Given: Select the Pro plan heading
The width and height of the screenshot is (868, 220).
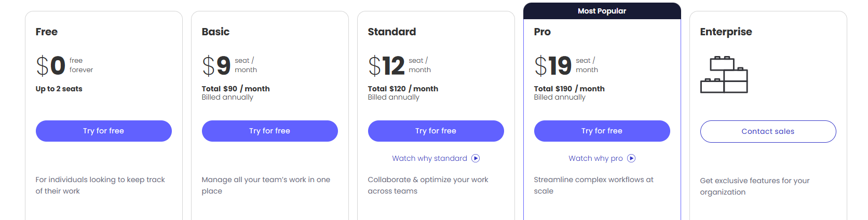Looking at the screenshot, I should (x=542, y=32).
